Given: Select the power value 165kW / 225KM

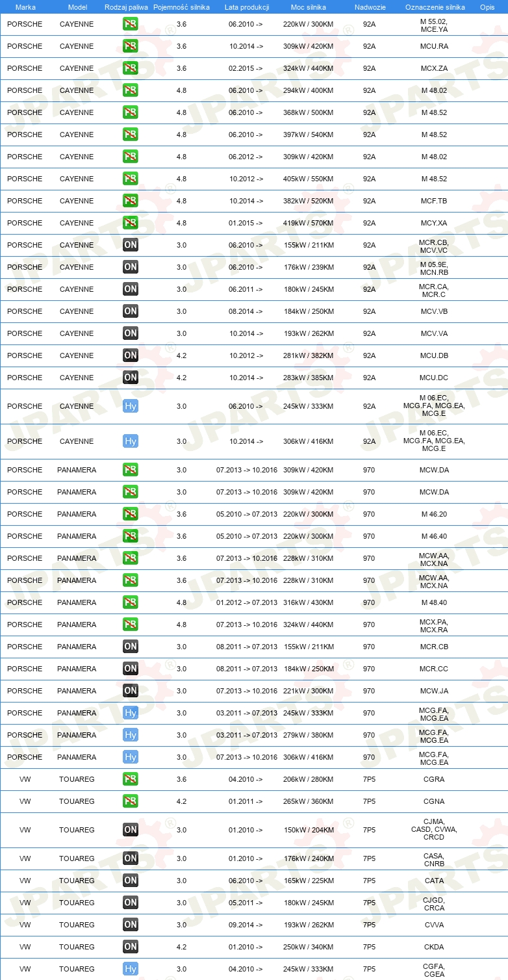Looking at the screenshot, I should click(309, 881).
